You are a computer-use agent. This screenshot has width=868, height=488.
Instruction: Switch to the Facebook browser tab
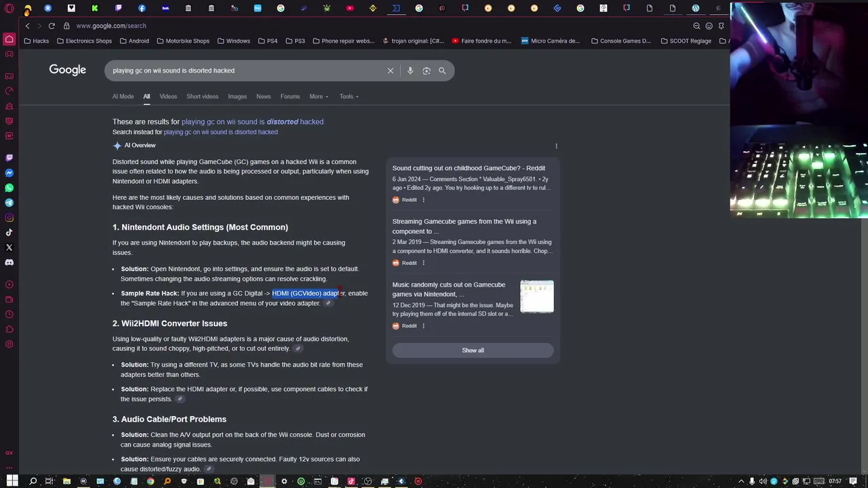(142, 8)
